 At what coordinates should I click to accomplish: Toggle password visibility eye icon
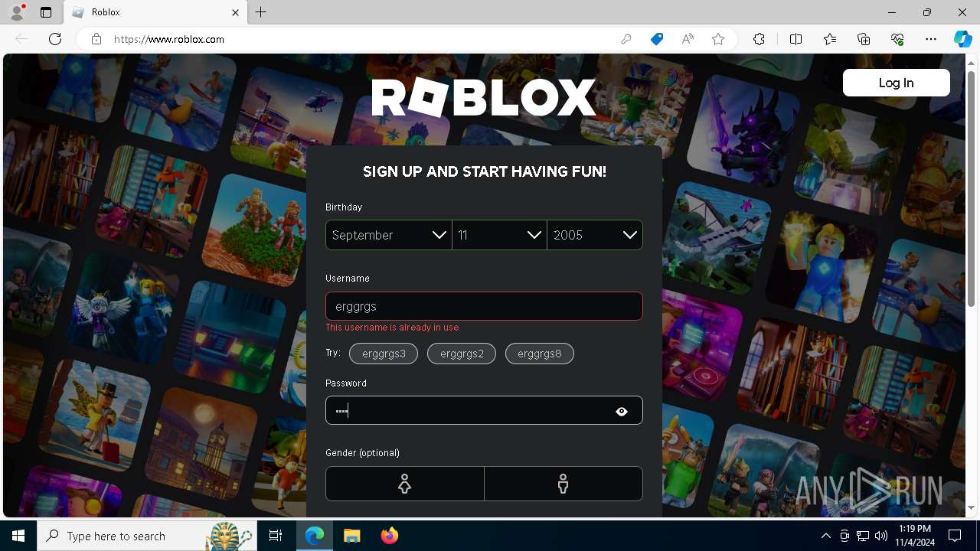(622, 412)
